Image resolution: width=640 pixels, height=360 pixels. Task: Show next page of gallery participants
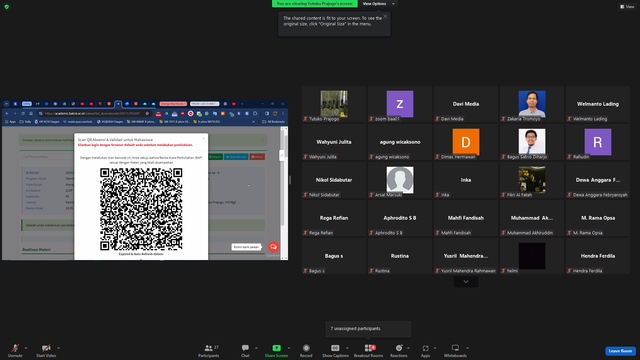(466, 282)
